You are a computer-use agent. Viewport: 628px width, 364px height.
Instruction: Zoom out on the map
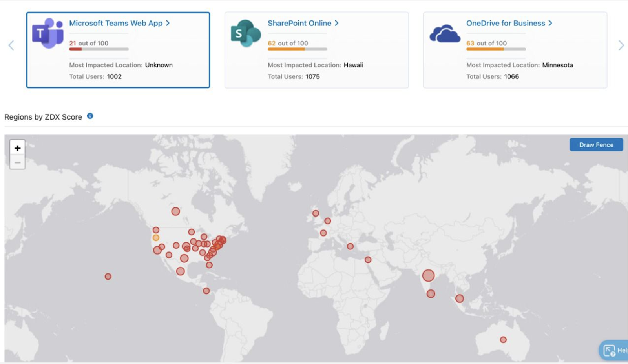point(17,162)
